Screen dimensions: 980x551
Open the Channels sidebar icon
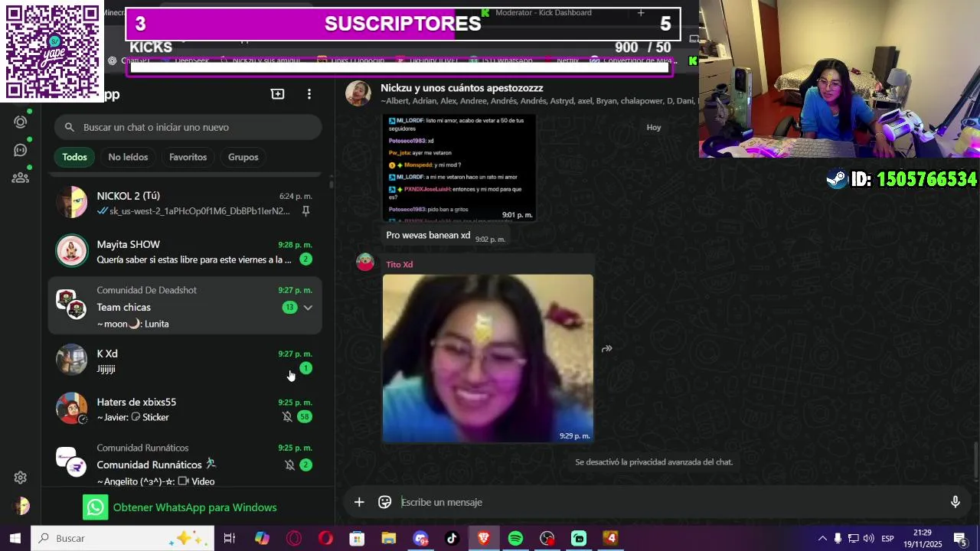tap(21, 150)
